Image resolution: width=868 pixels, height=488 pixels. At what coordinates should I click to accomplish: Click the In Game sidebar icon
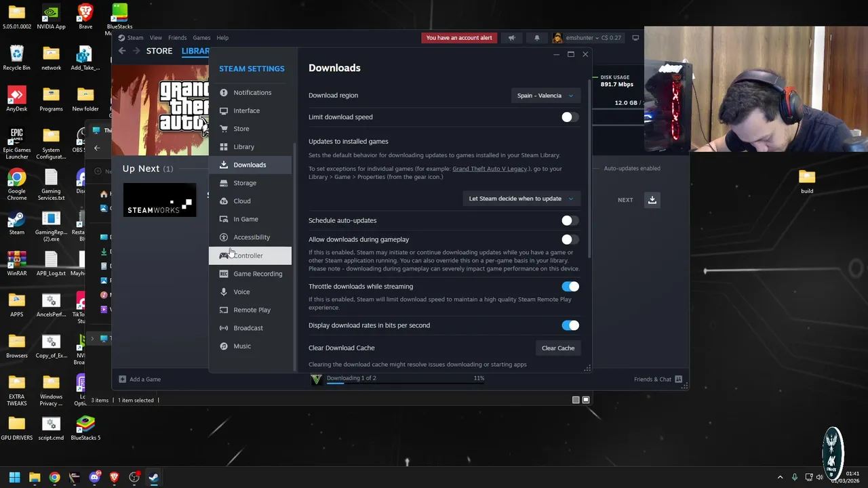coord(224,219)
